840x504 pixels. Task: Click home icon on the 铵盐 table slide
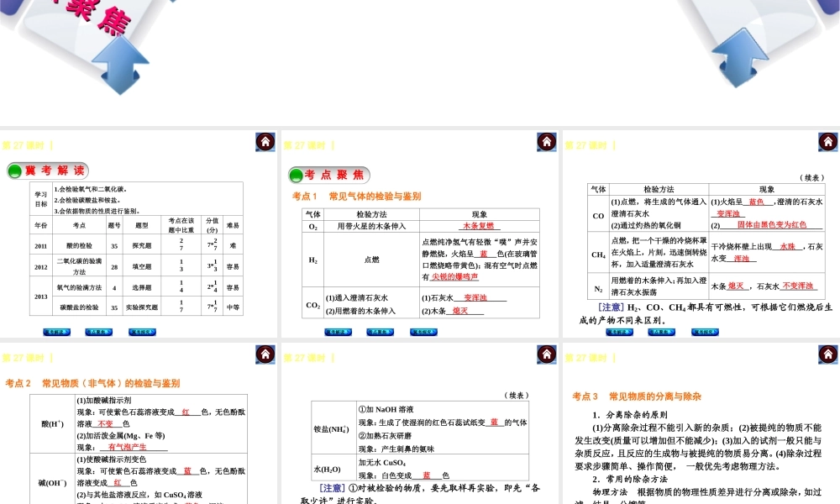click(x=547, y=354)
